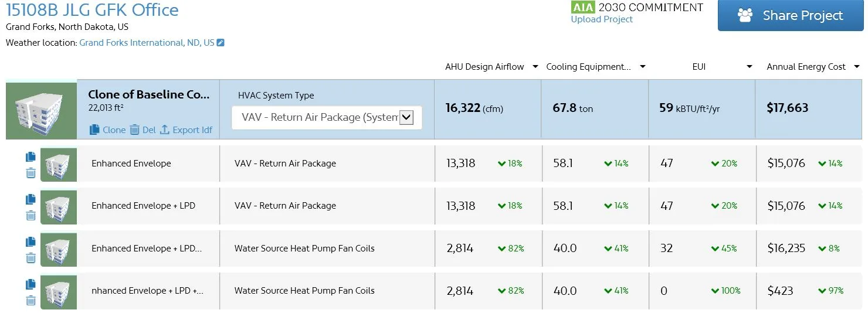Click the Del trash icon in baseline row
The height and width of the screenshot is (313, 868).
pyautogui.click(x=134, y=130)
